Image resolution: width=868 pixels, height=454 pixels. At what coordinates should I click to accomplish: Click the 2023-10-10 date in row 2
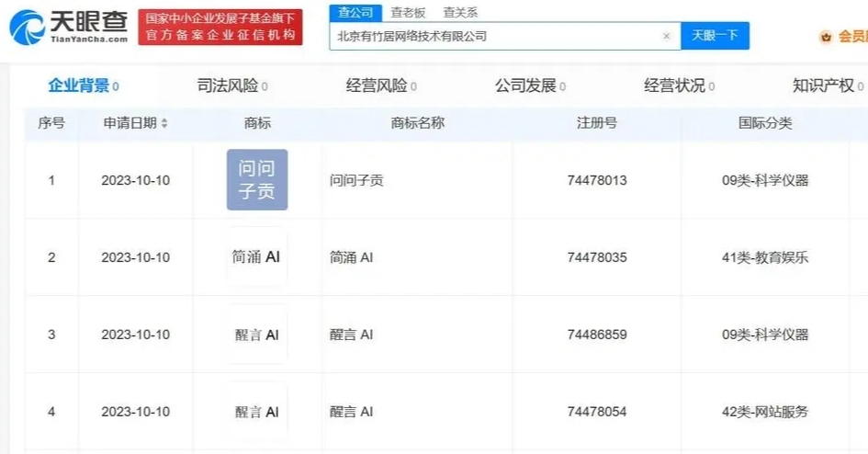(x=136, y=257)
